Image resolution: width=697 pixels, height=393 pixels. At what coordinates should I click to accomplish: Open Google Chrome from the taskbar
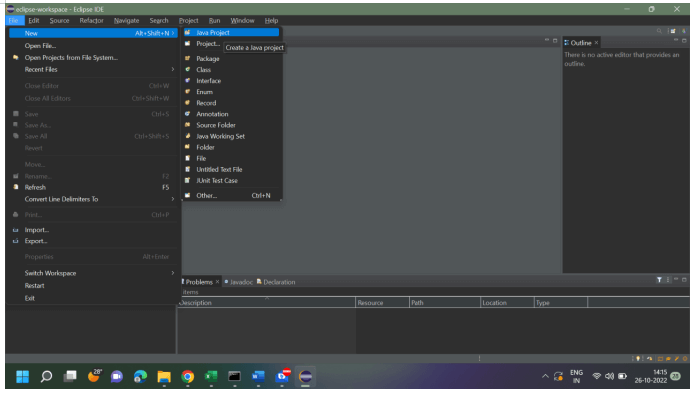[188, 377]
